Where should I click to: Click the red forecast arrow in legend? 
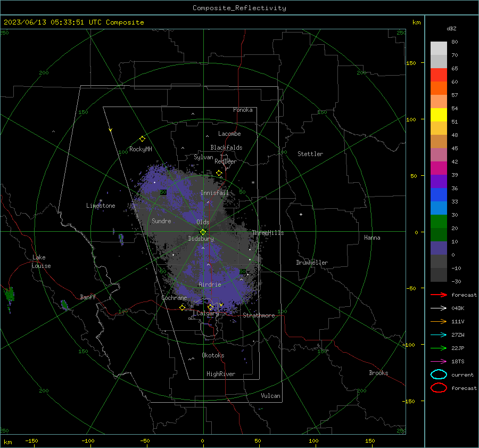(439, 295)
